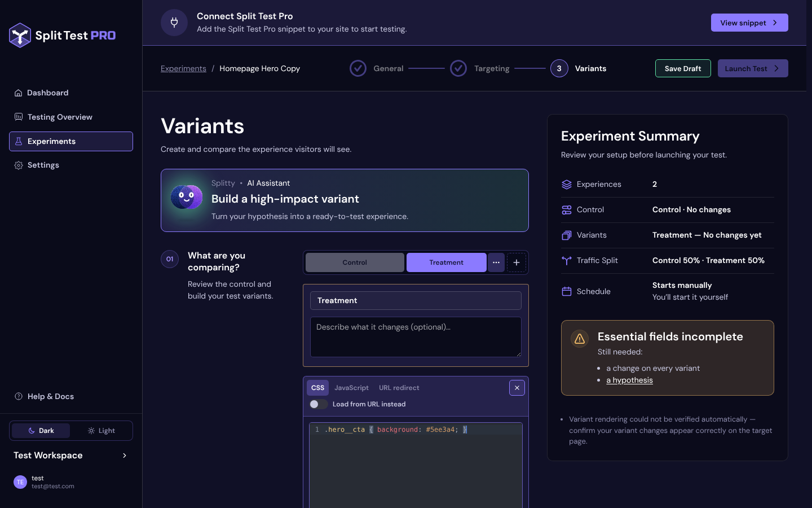Toggle Load from URL instead

click(319, 404)
